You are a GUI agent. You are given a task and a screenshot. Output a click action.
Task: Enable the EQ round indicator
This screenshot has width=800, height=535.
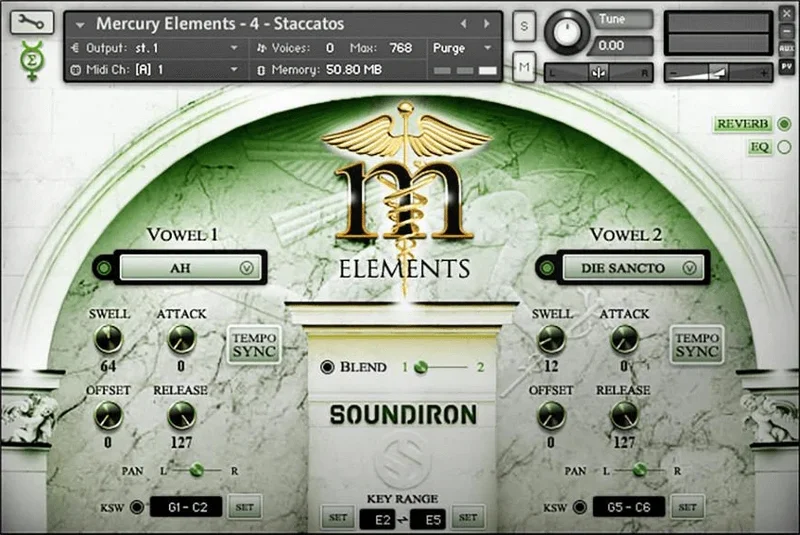(x=784, y=147)
